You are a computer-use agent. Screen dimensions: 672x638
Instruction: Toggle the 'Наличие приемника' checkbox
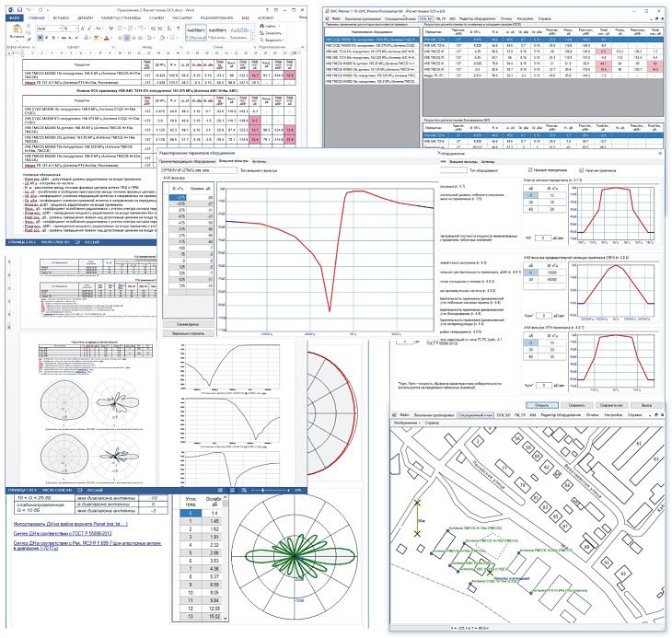(x=581, y=170)
